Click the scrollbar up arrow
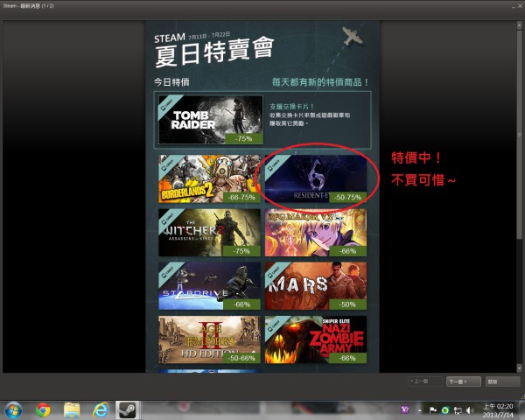This screenshot has width=525, height=420. 519,24
